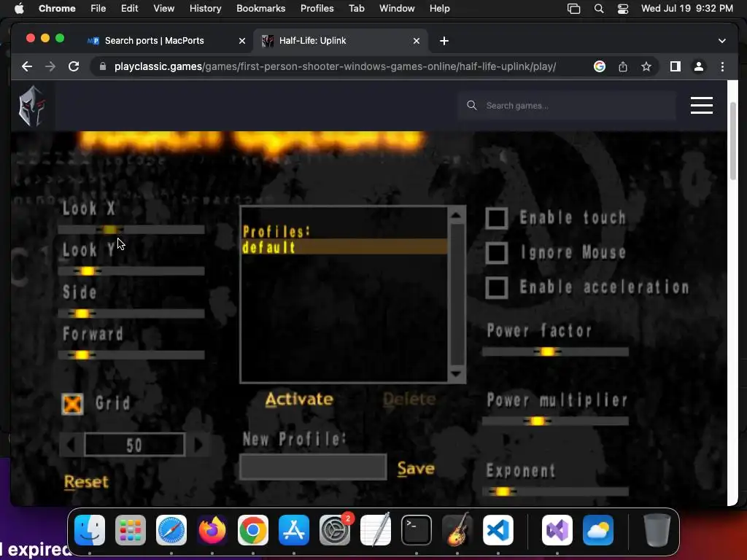Screen dimensions: 747x560
Task: Open the Apple menu
Action: pyautogui.click(x=20, y=9)
